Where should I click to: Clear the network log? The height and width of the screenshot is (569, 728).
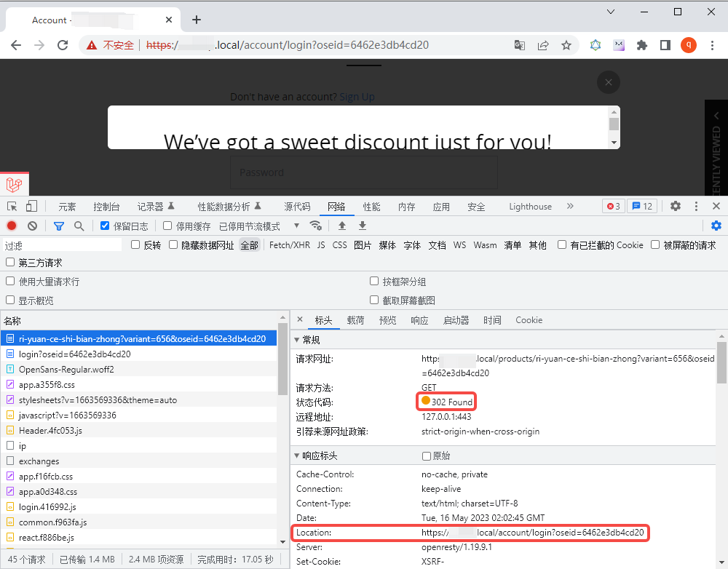[x=32, y=226]
